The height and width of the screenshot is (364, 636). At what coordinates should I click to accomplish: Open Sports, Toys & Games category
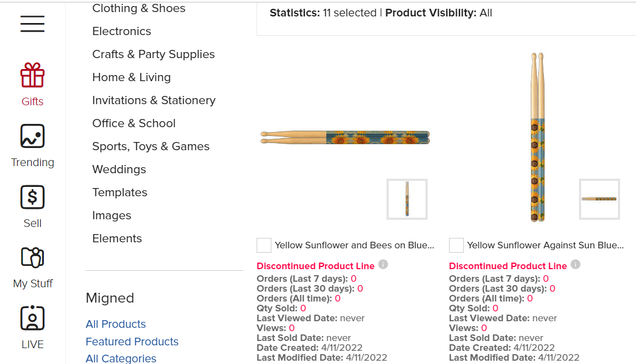151,146
